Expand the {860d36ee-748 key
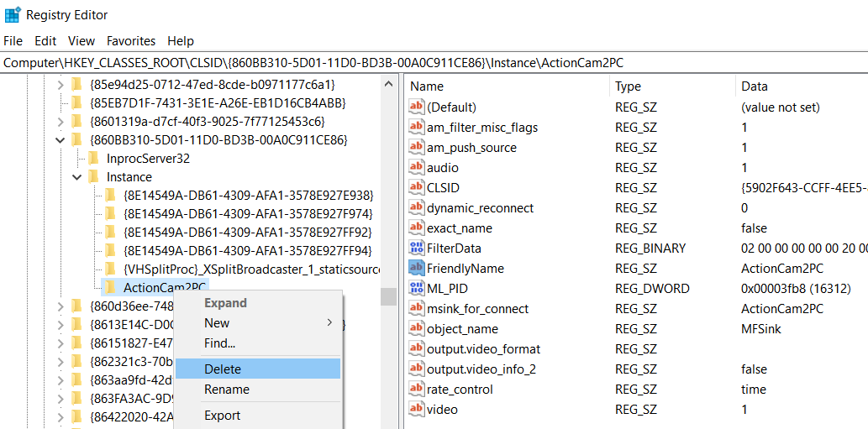The width and height of the screenshot is (868, 429). point(60,305)
